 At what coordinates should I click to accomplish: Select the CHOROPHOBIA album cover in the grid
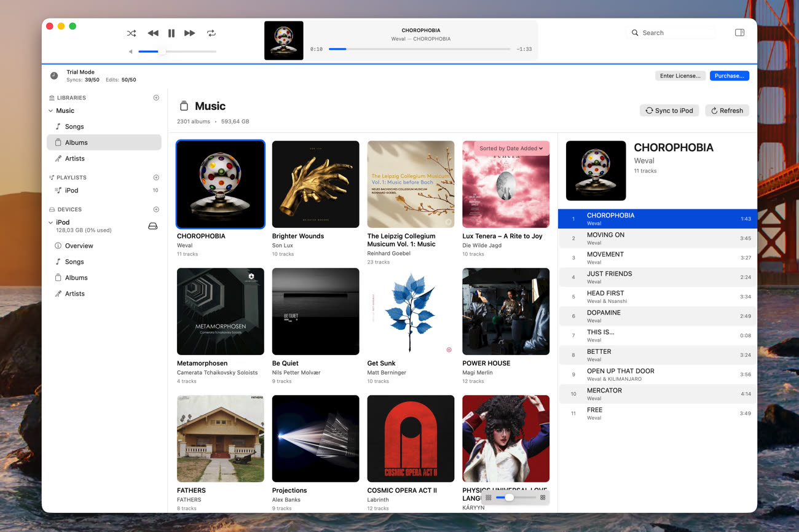point(221,184)
